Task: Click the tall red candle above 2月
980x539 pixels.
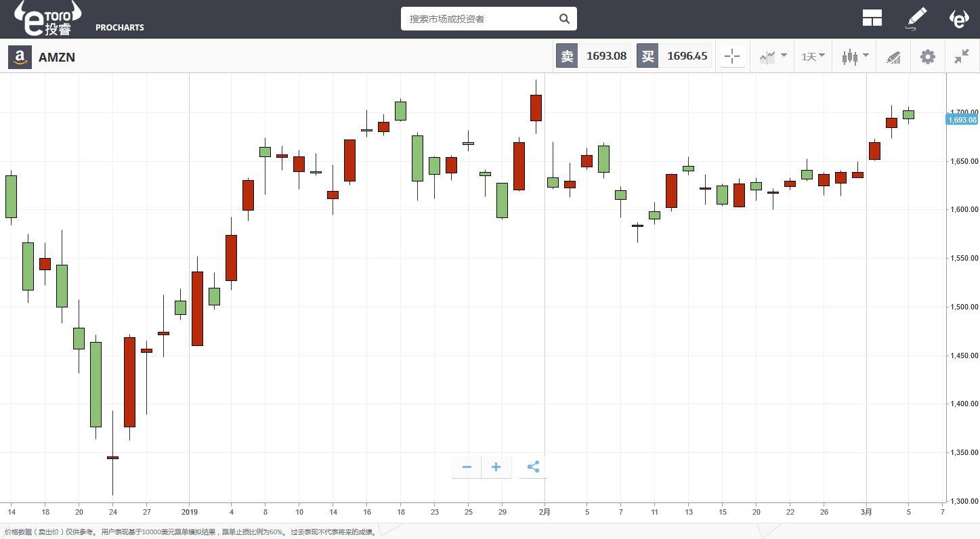Action: [536, 108]
